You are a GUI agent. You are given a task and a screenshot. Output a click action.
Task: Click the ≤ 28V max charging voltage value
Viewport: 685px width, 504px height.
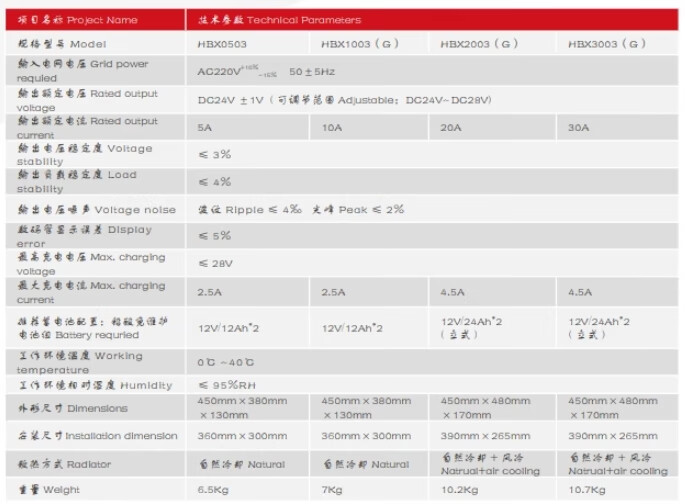click(216, 264)
